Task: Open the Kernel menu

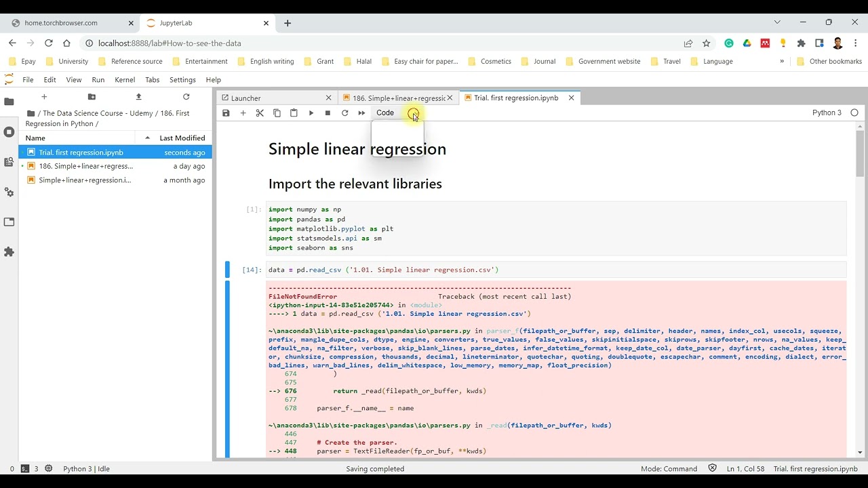Action: point(125,80)
